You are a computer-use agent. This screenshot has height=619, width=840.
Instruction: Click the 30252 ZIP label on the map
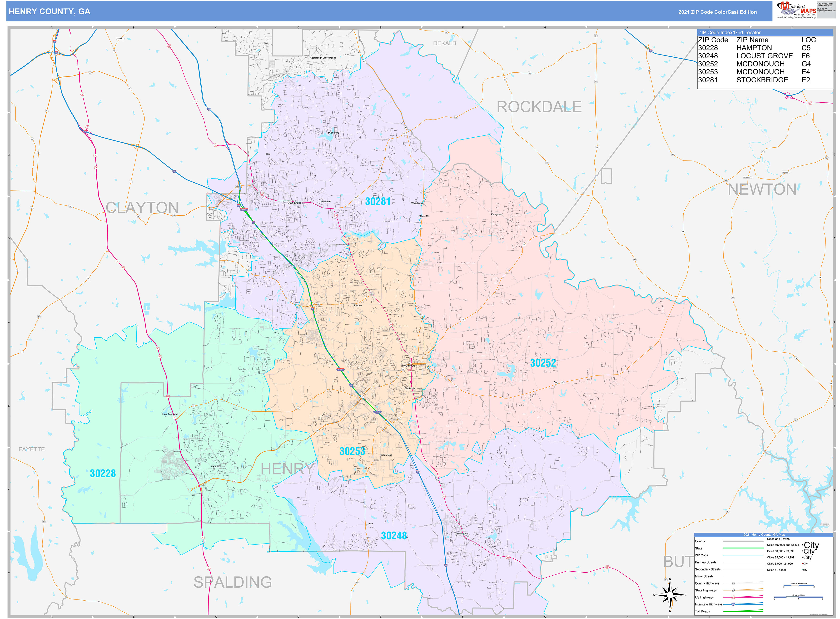pos(543,363)
